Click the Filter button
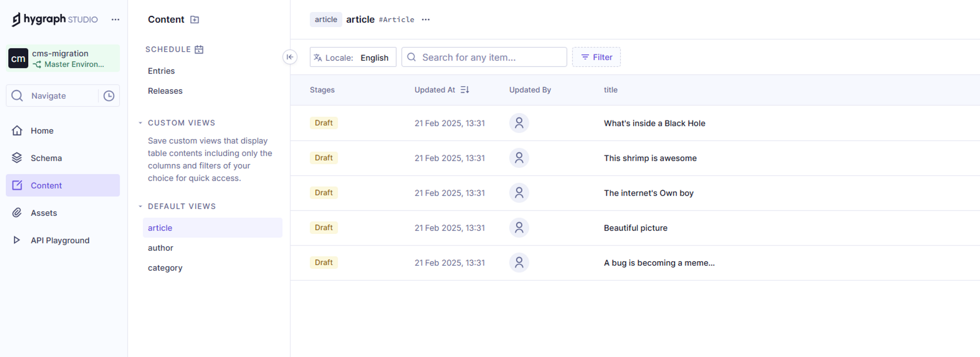Viewport: 980px width, 357px height. tap(596, 57)
